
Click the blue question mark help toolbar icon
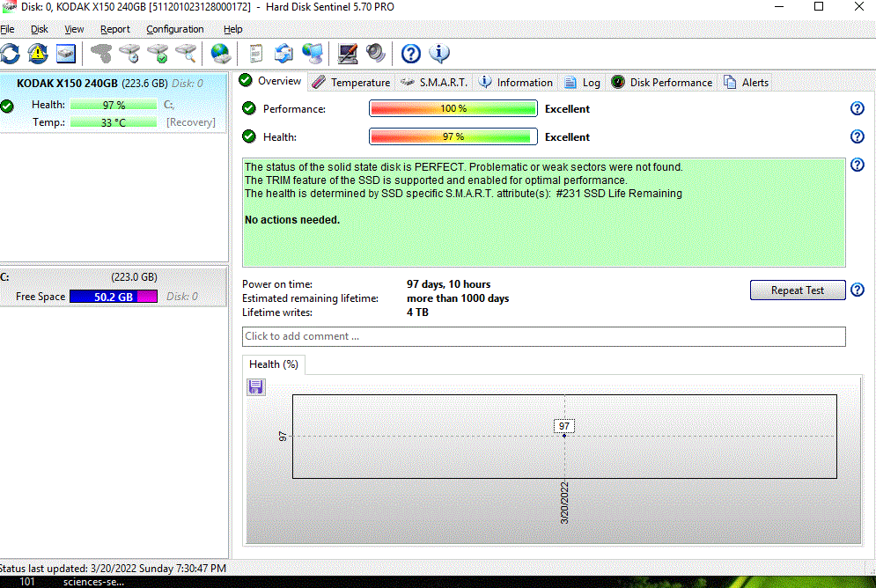tap(410, 54)
